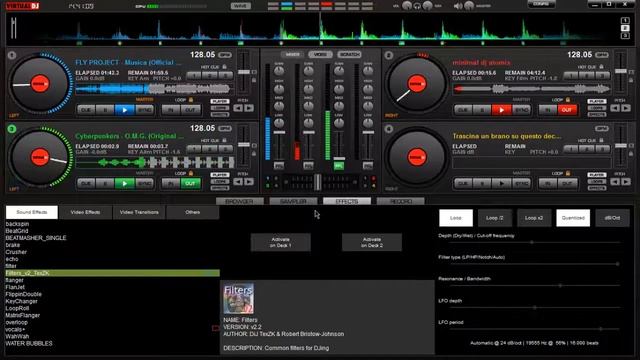Switch mixer to VIDEO tab

coord(320,54)
